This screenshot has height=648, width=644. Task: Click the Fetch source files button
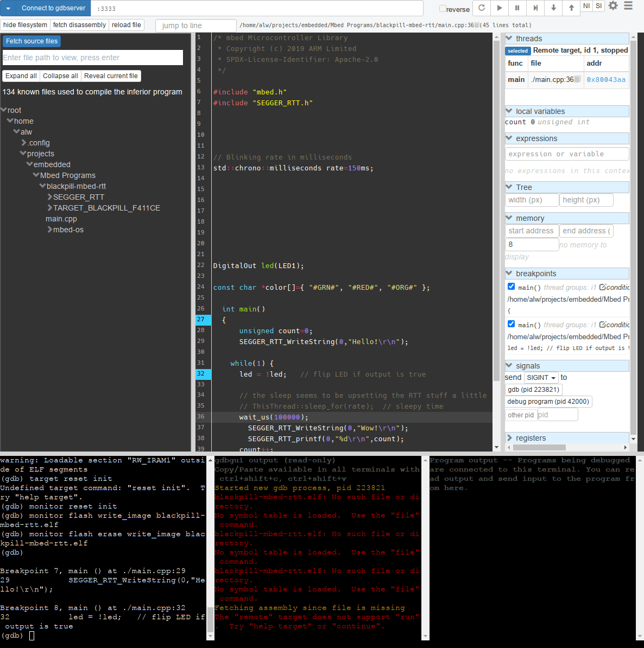click(x=32, y=41)
